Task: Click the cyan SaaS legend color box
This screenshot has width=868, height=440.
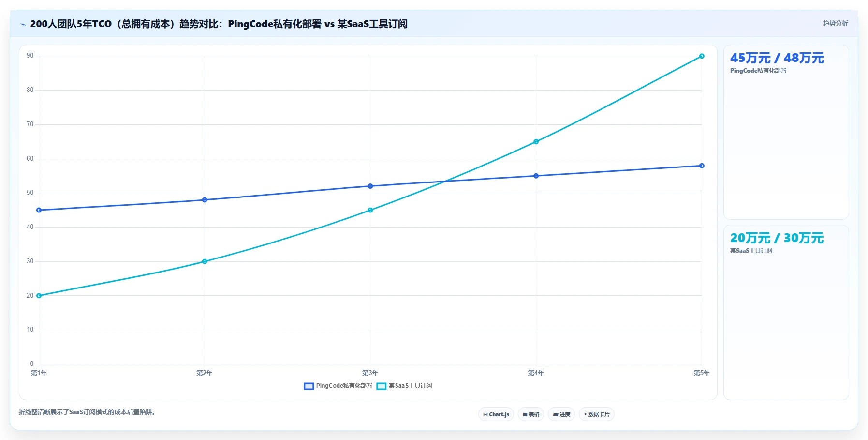Action: [x=381, y=386]
